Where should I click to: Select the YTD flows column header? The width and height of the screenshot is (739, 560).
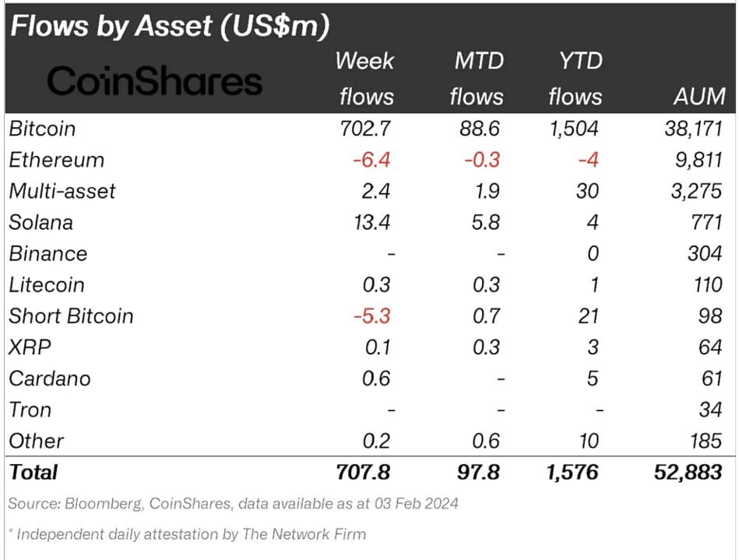click(x=575, y=79)
